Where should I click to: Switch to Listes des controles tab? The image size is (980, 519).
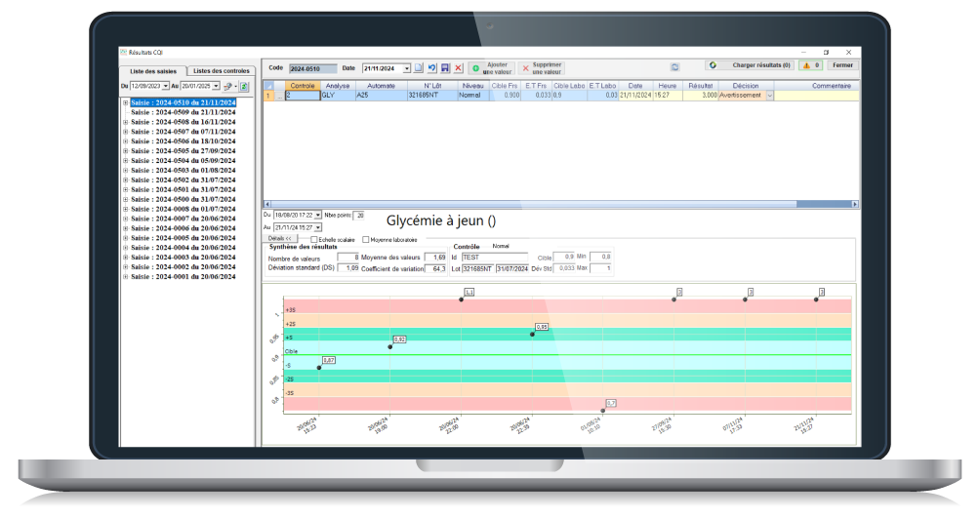tap(223, 71)
